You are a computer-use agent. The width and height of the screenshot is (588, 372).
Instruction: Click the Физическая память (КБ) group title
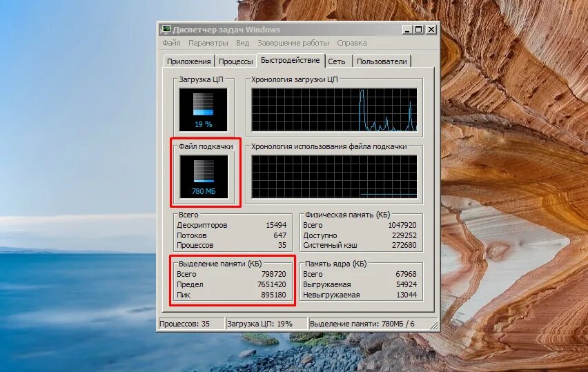[x=347, y=215]
